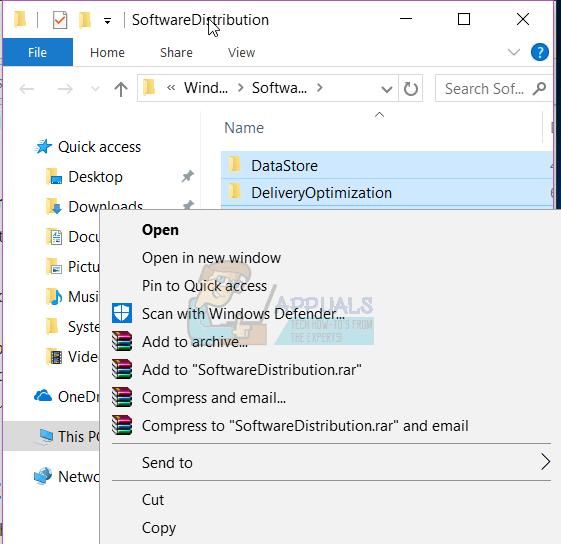Click the OneDrive cloud icon
This screenshot has height=544, width=561.
click(x=43, y=396)
